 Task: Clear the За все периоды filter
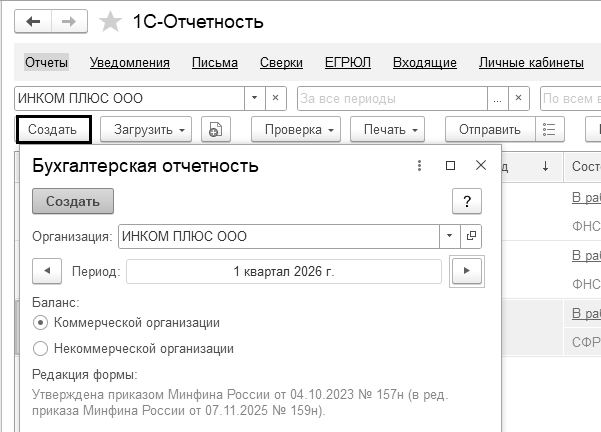[x=519, y=98]
